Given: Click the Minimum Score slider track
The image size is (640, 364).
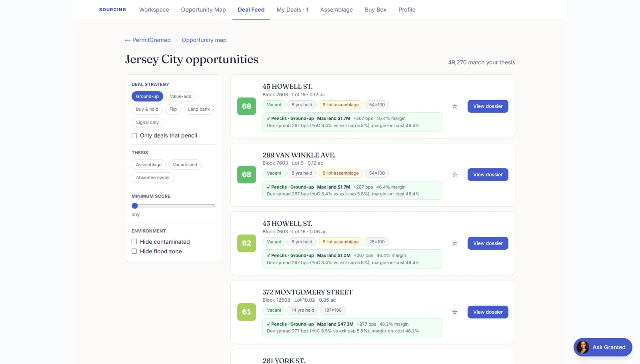Looking at the screenshot, I should click(174, 206).
